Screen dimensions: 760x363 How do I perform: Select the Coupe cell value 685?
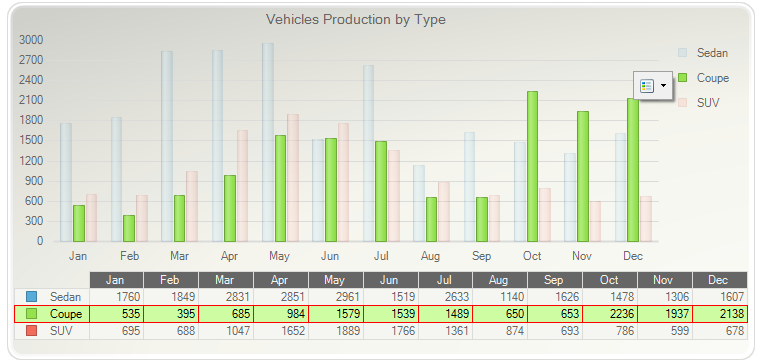tap(226, 314)
